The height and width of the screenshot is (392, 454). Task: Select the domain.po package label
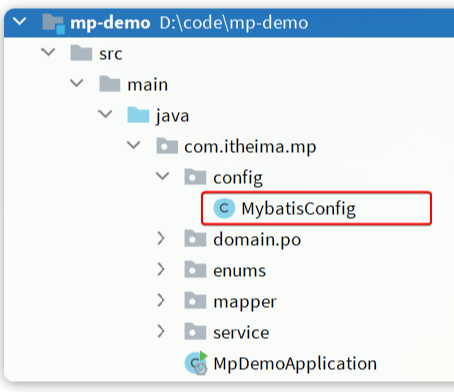[257, 240]
